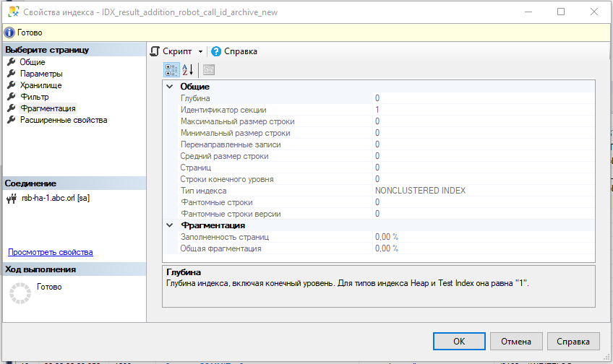Collapse the Общие property category

(x=170, y=87)
